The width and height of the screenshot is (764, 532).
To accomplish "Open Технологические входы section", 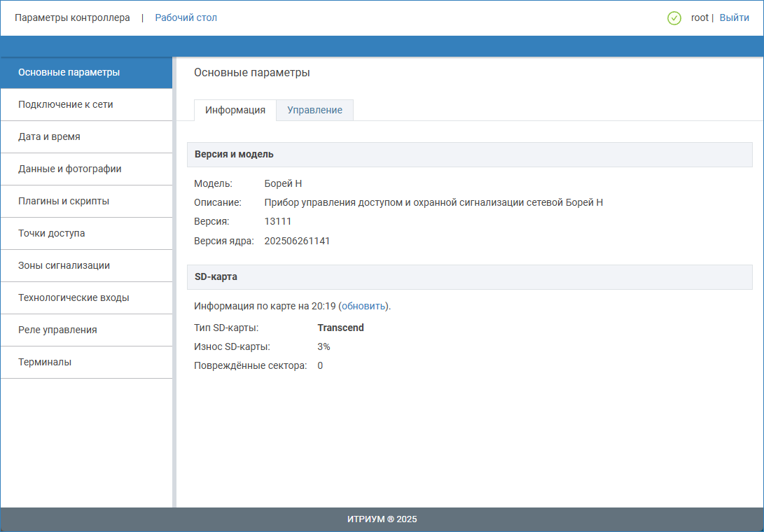I will tap(86, 297).
